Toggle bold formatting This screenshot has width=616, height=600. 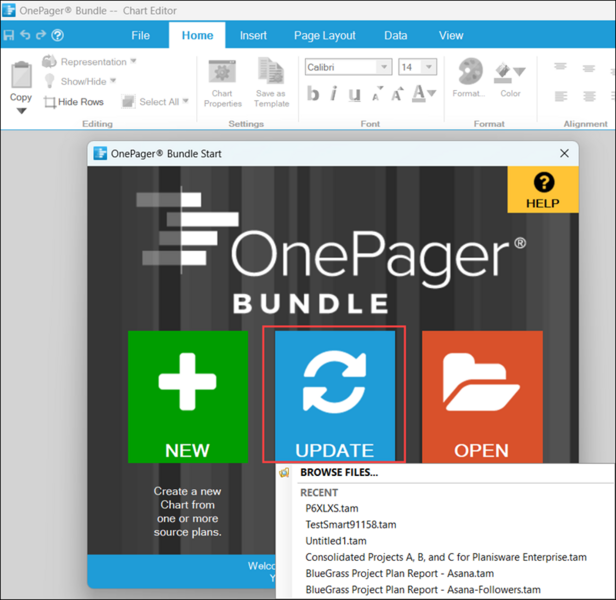[x=313, y=94]
